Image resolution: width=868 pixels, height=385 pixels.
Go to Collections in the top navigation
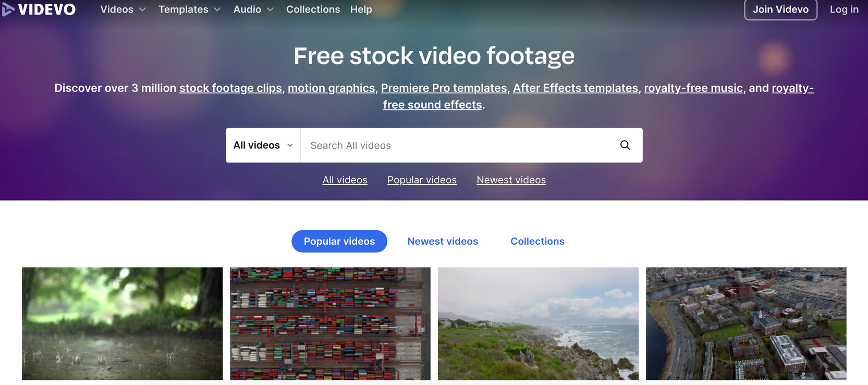coord(313,9)
